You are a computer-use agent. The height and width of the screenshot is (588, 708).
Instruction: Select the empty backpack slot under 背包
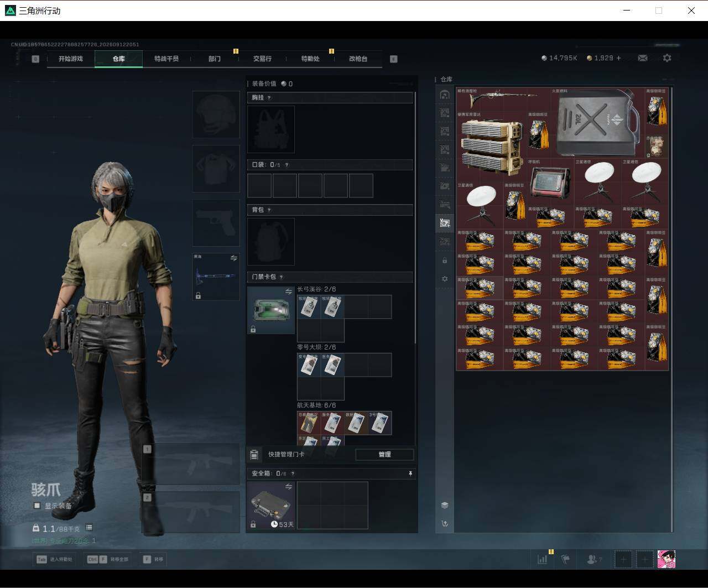271,242
